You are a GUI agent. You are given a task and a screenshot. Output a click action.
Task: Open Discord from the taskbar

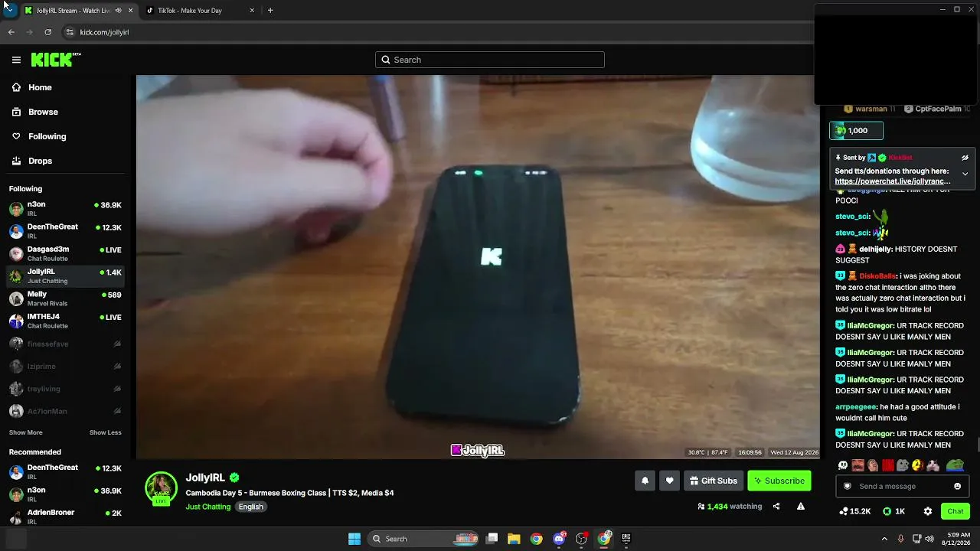pyautogui.click(x=559, y=539)
